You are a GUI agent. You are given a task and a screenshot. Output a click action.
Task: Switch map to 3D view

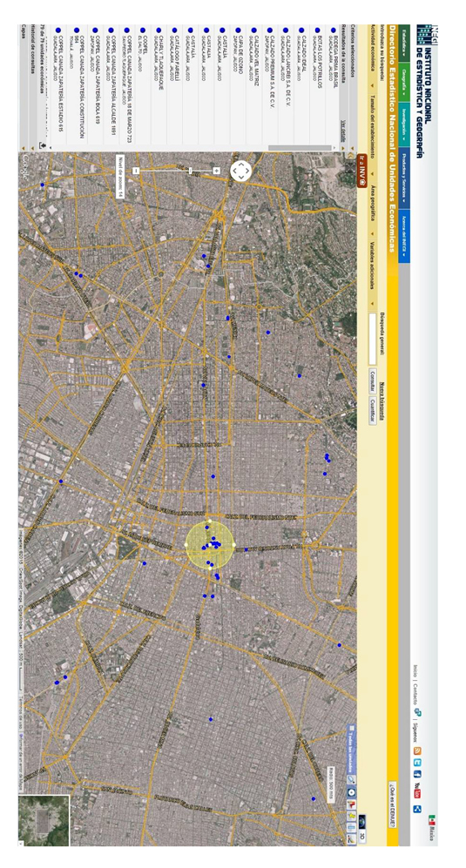pyautogui.click(x=361, y=836)
